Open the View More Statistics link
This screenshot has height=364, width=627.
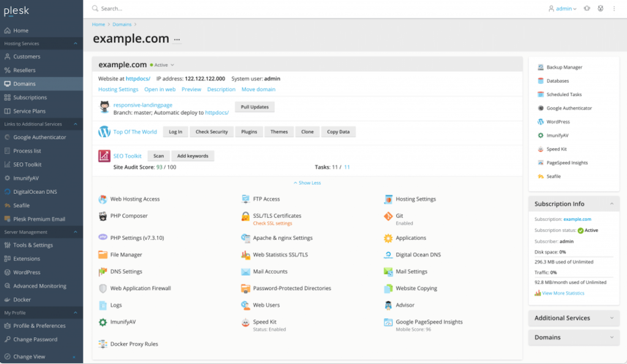tap(563, 293)
